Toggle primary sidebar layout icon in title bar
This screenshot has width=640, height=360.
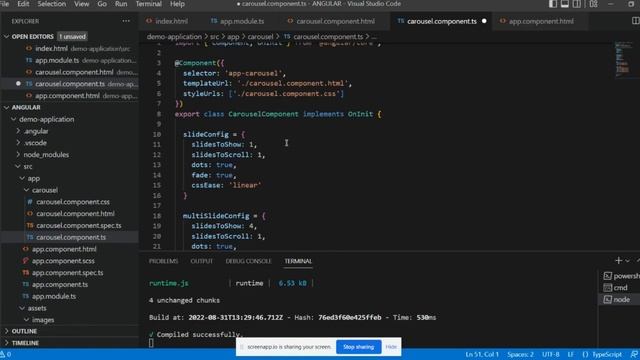point(553,4)
